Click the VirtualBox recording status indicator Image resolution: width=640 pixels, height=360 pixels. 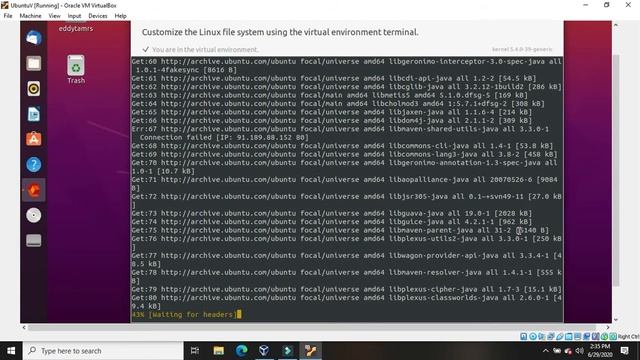(x=587, y=336)
